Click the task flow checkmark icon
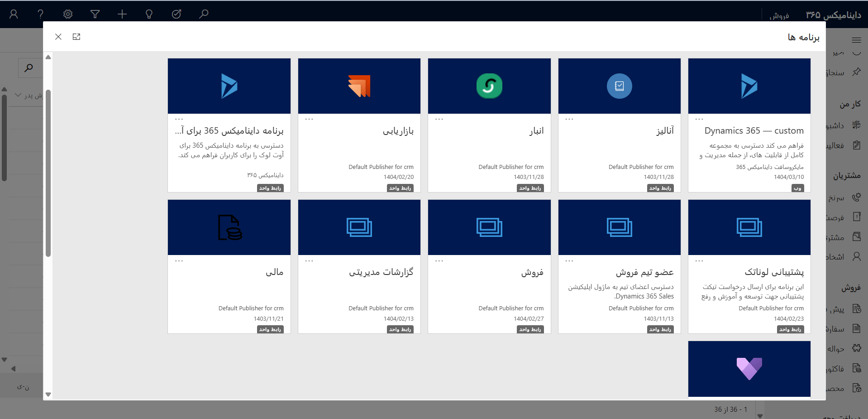The height and width of the screenshot is (419, 868). [176, 14]
